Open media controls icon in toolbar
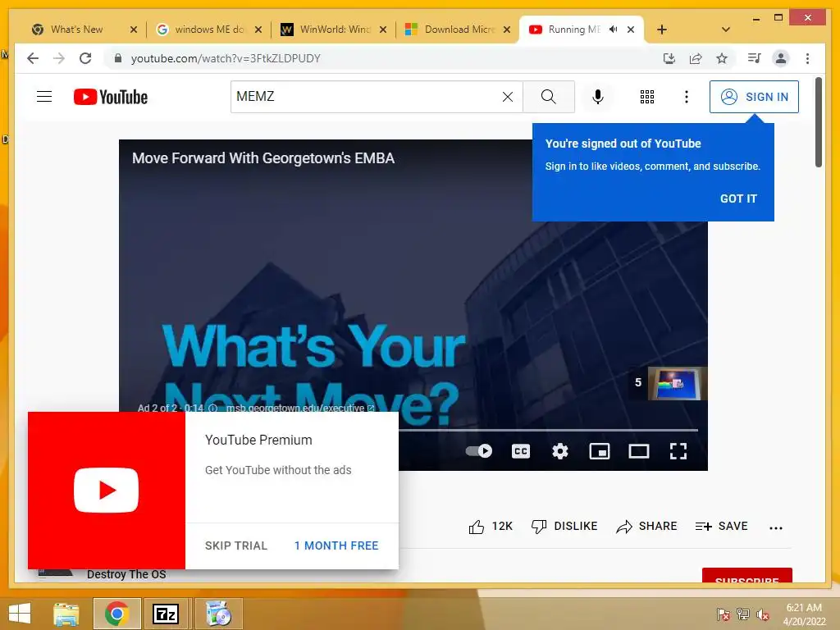 [755, 58]
